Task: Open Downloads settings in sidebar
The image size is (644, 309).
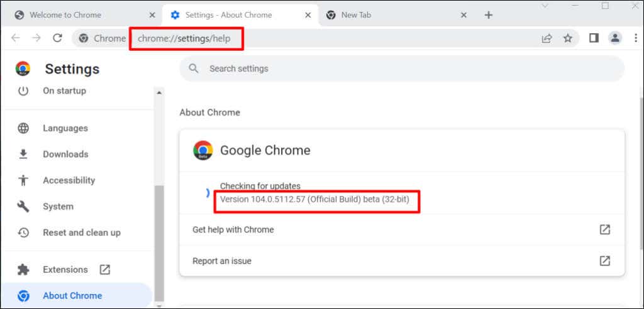Action: tap(65, 154)
